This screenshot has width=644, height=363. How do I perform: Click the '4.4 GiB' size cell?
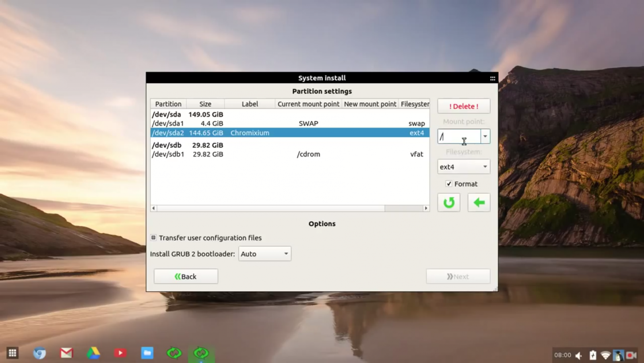[212, 124]
